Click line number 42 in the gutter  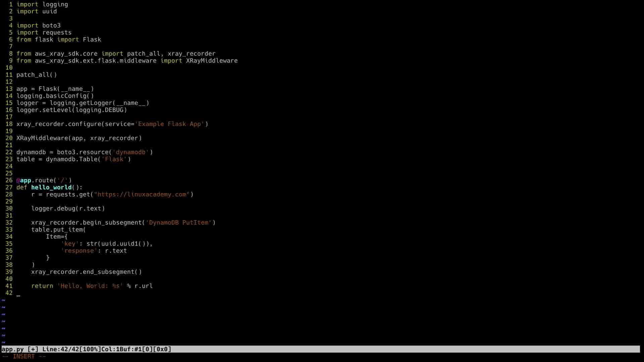[x=9, y=293]
